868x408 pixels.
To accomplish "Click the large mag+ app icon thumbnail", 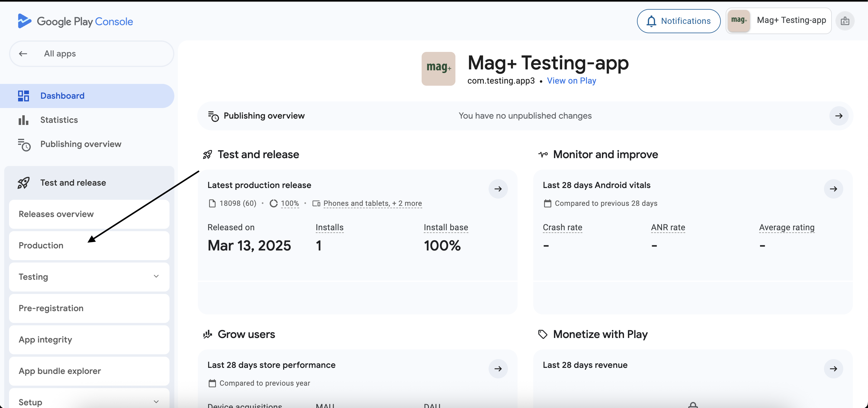I will [x=438, y=69].
